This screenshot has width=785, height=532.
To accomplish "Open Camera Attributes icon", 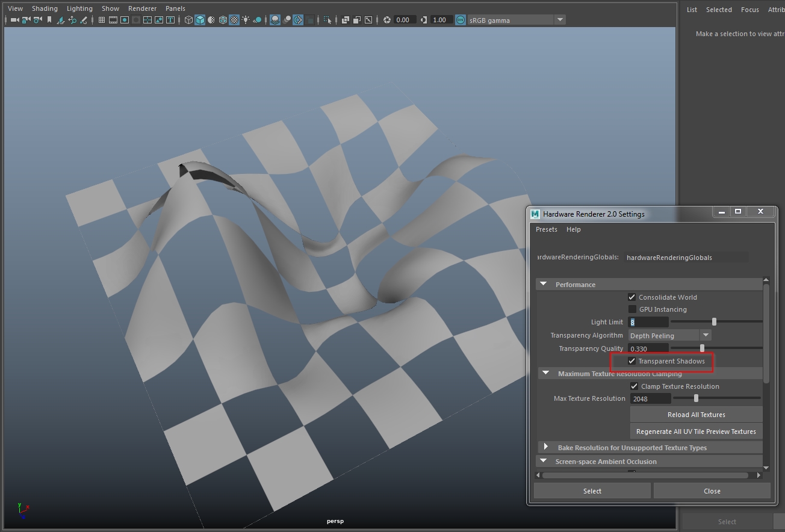I will (x=38, y=20).
